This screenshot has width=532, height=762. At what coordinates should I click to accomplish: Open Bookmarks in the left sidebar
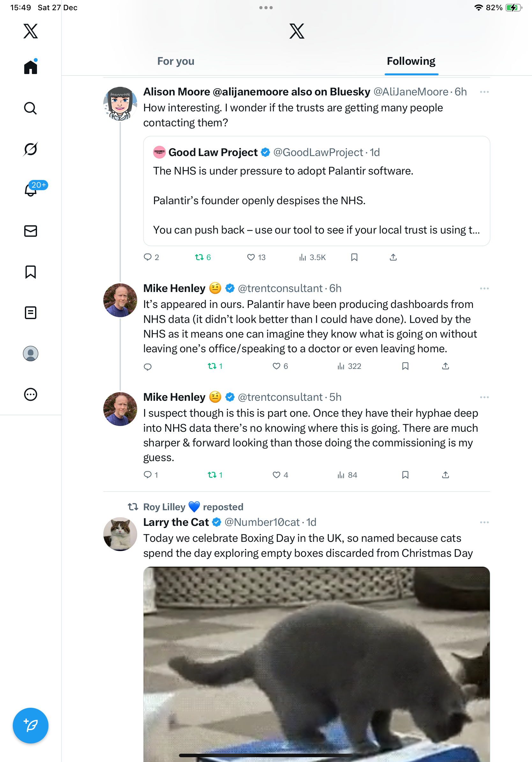[x=31, y=272]
